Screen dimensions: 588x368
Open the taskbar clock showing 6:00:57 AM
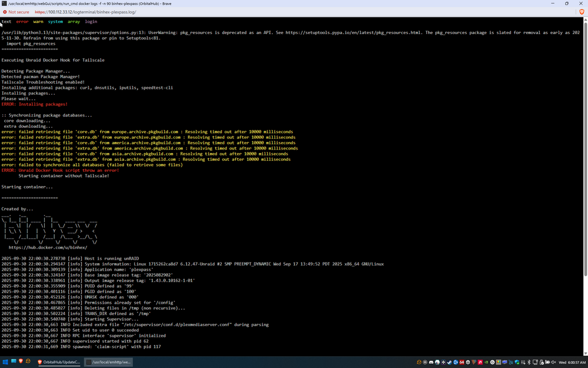572,362
